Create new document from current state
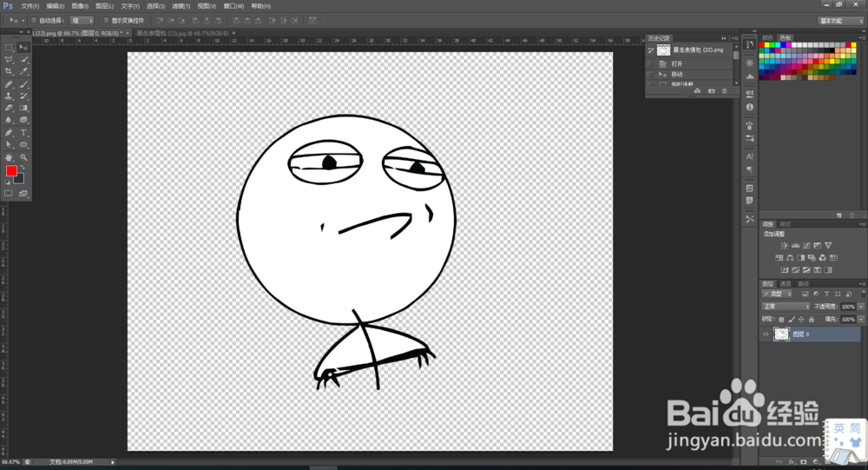The width and height of the screenshot is (868, 470). (x=698, y=91)
